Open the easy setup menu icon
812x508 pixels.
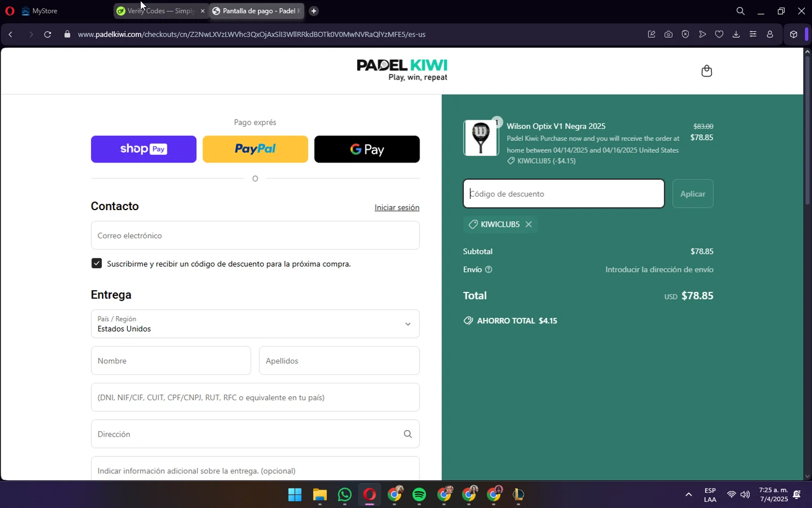click(x=753, y=34)
